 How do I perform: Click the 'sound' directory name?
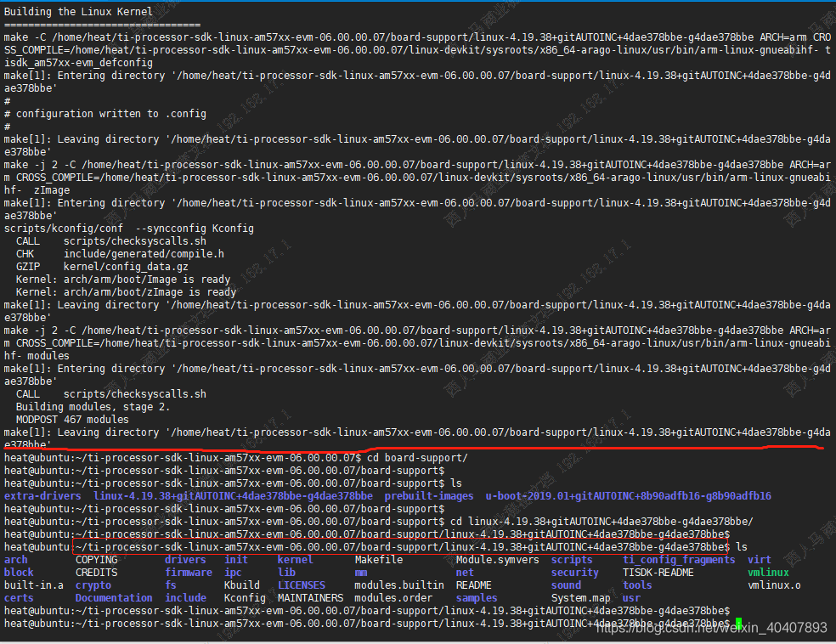566,585
